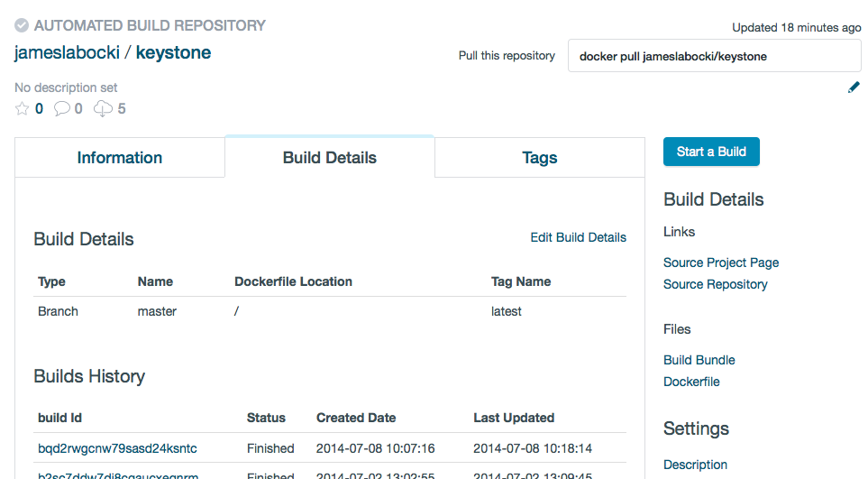The height and width of the screenshot is (479, 868).
Task: View the Dockerfile link in sidebar
Action: 691,382
